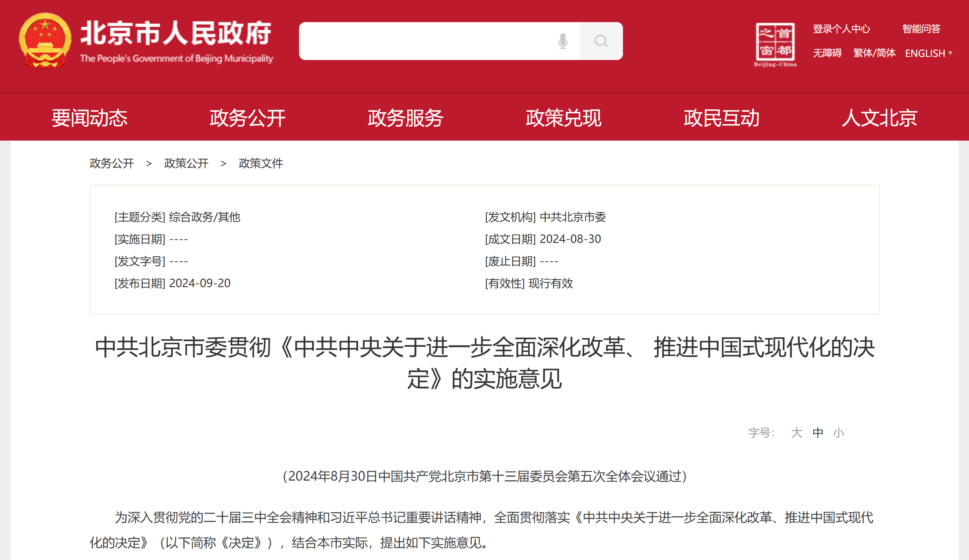Click the search magnifier icon
The height and width of the screenshot is (560, 969).
pos(601,41)
